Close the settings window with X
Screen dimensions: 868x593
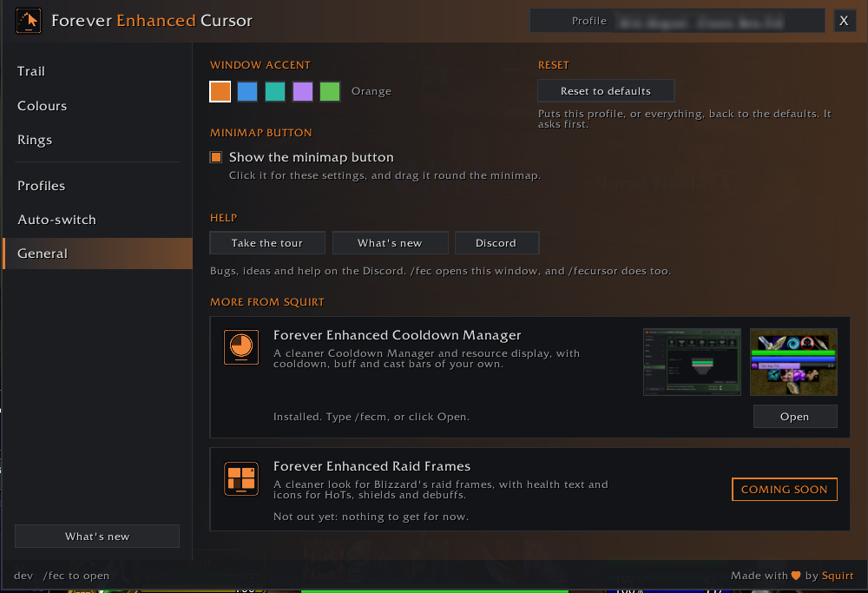(x=845, y=21)
